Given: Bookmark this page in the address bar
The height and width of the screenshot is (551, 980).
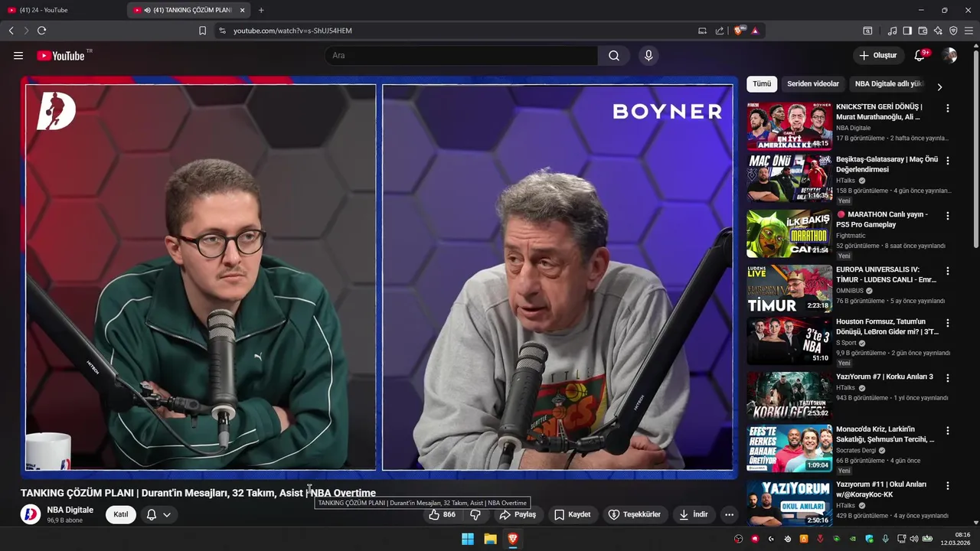Looking at the screenshot, I should pyautogui.click(x=202, y=31).
